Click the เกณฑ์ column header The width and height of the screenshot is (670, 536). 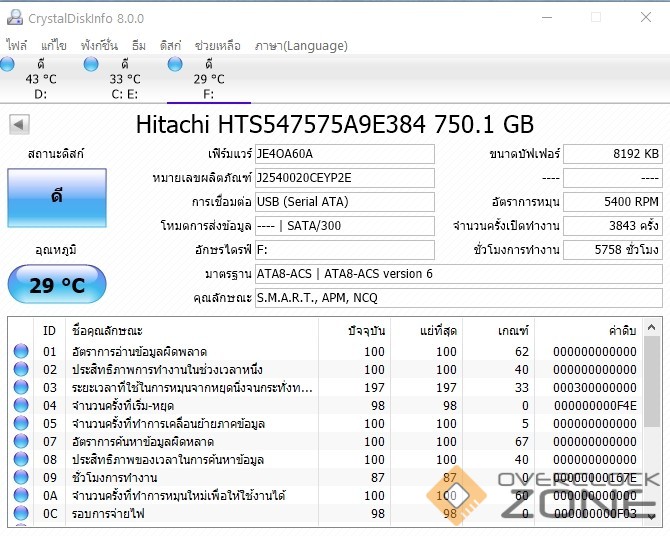click(x=498, y=330)
